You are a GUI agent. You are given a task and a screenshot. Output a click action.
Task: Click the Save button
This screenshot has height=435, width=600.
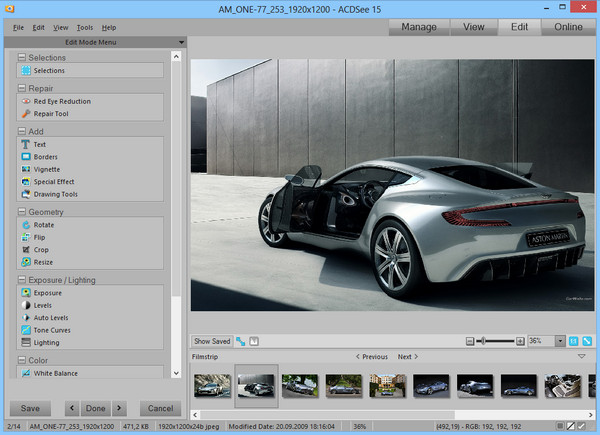coord(30,408)
